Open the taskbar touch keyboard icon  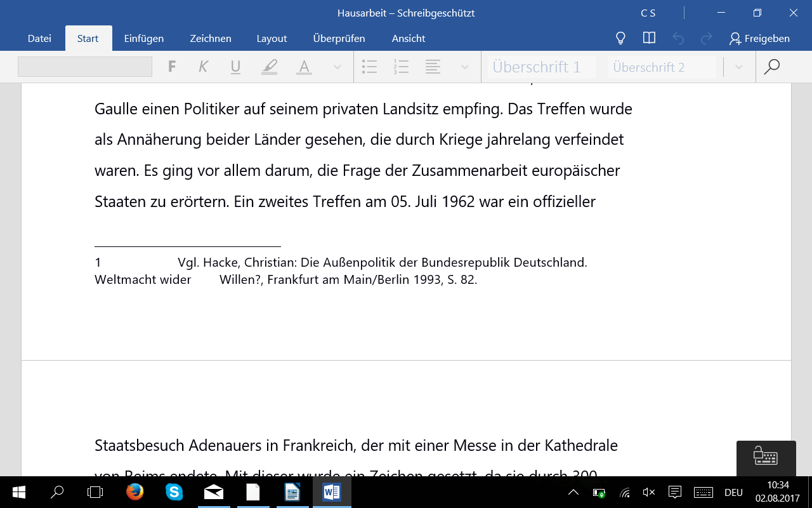704,492
